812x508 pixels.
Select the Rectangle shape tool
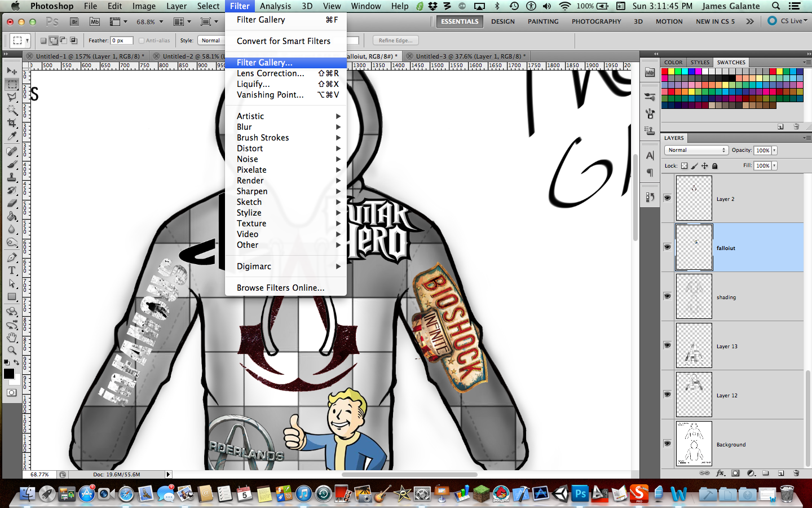pyautogui.click(x=12, y=296)
